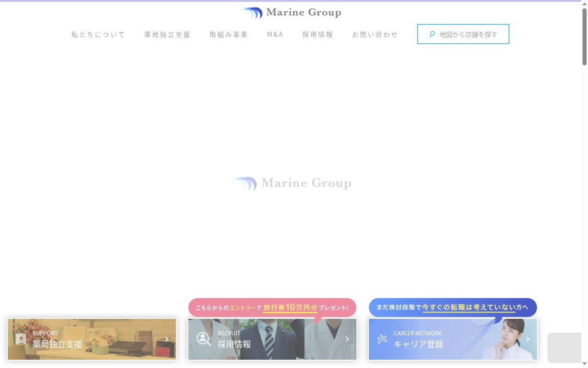Click the blue 今すぐの転職は考えていない bubble
The image size is (588, 368).
pyautogui.click(x=453, y=307)
